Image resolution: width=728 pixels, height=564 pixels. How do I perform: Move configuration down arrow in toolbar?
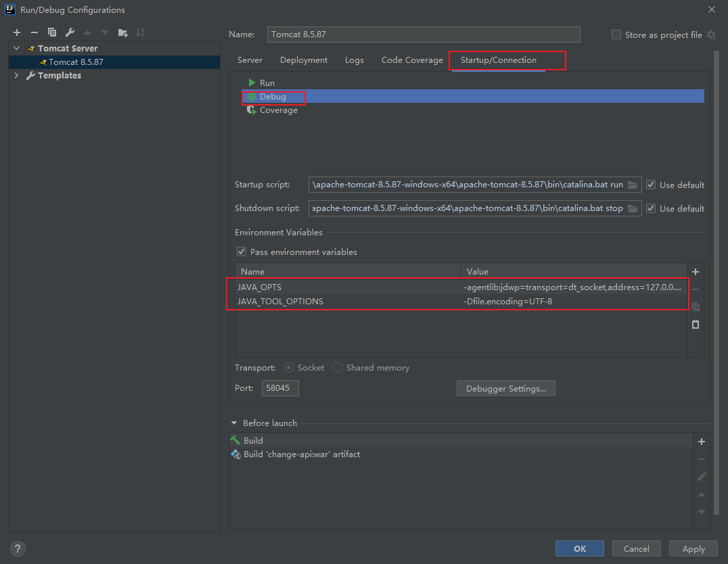(x=105, y=32)
